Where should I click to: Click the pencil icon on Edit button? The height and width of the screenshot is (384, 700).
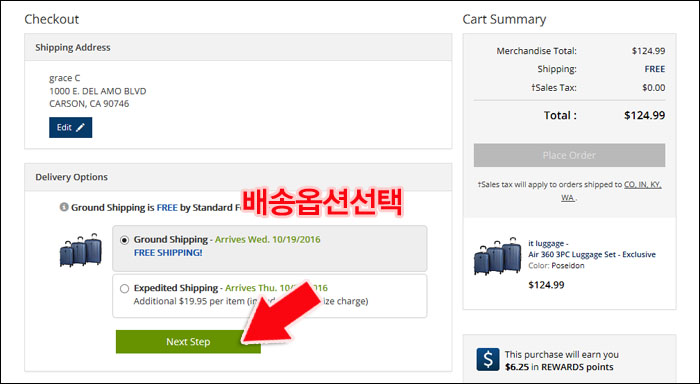[80, 128]
